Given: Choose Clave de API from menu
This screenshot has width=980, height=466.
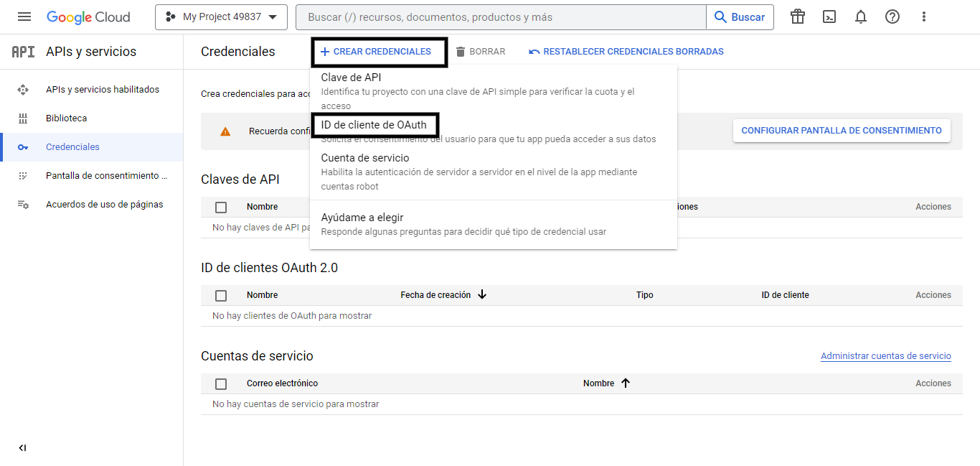Looking at the screenshot, I should [x=494, y=91].
